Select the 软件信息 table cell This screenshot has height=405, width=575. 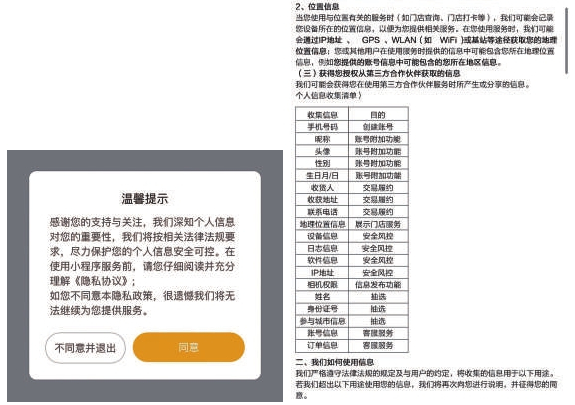tap(322, 260)
